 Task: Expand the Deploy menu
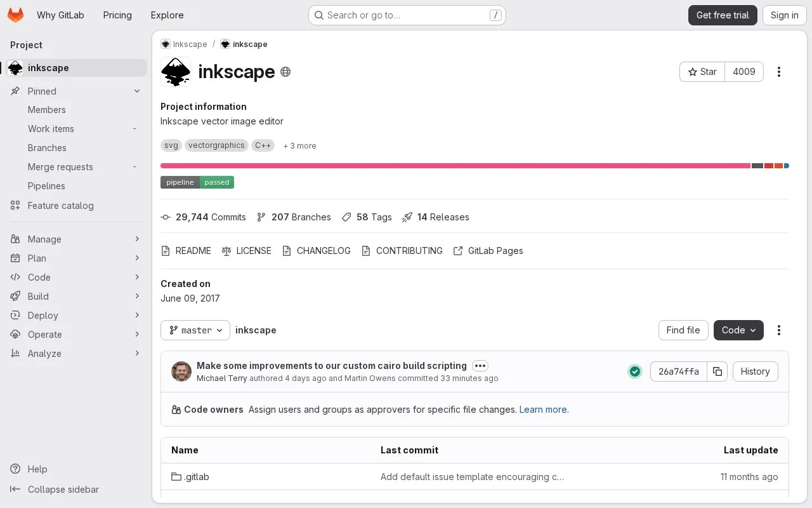point(76,316)
